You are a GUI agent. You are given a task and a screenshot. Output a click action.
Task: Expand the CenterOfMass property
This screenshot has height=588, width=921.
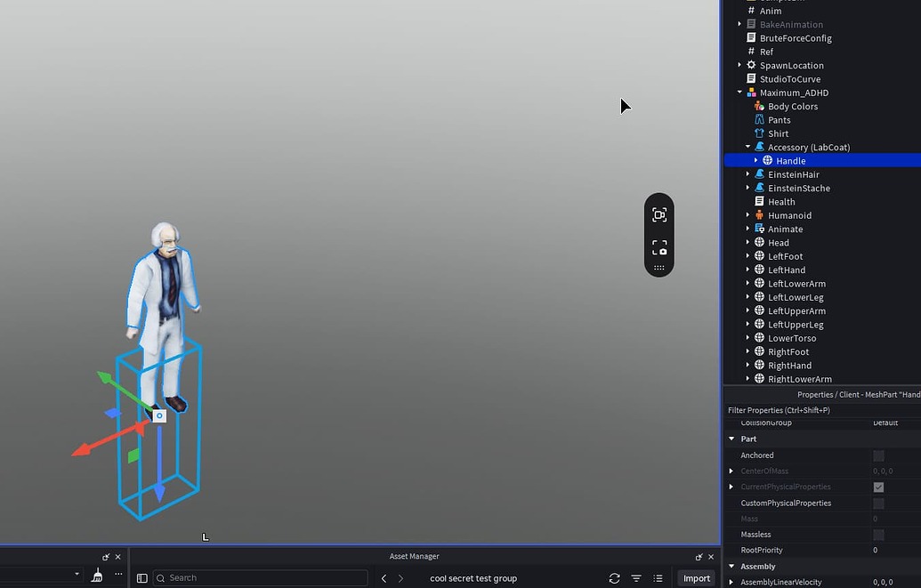(731, 471)
